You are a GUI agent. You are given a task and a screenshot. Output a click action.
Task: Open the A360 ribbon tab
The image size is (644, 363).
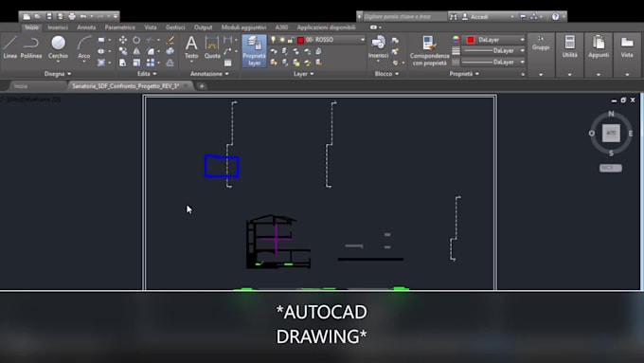281,27
